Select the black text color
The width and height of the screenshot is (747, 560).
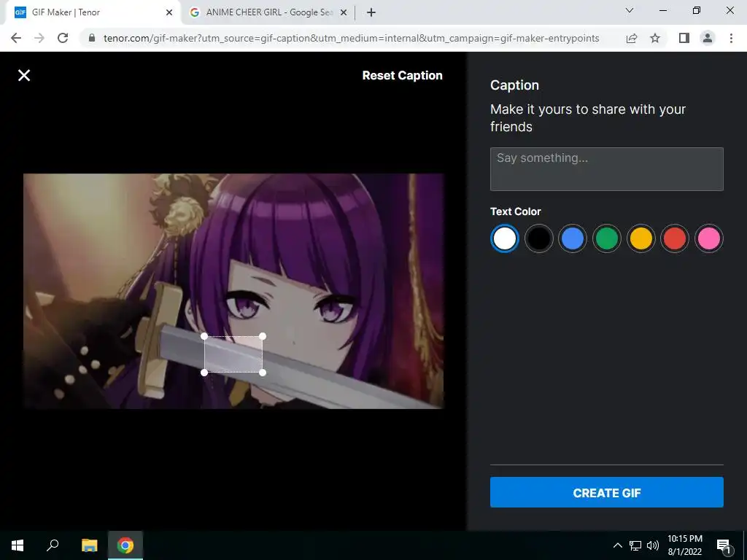(x=539, y=238)
